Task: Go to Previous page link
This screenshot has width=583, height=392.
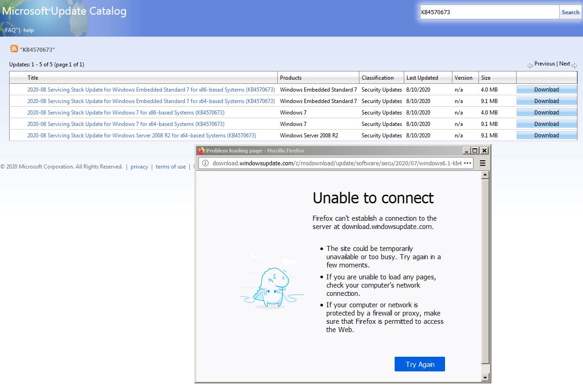Action: pyautogui.click(x=544, y=64)
